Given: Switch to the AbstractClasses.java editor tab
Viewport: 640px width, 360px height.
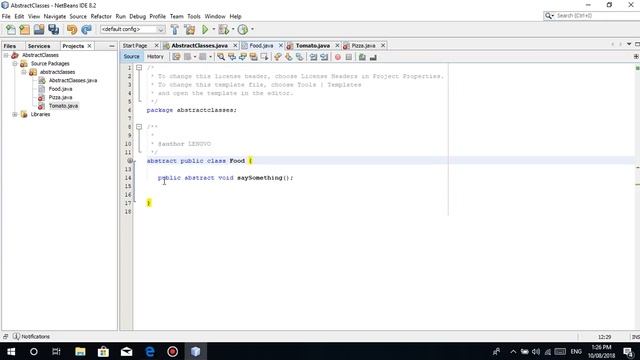Looking at the screenshot, I should pyautogui.click(x=199, y=46).
